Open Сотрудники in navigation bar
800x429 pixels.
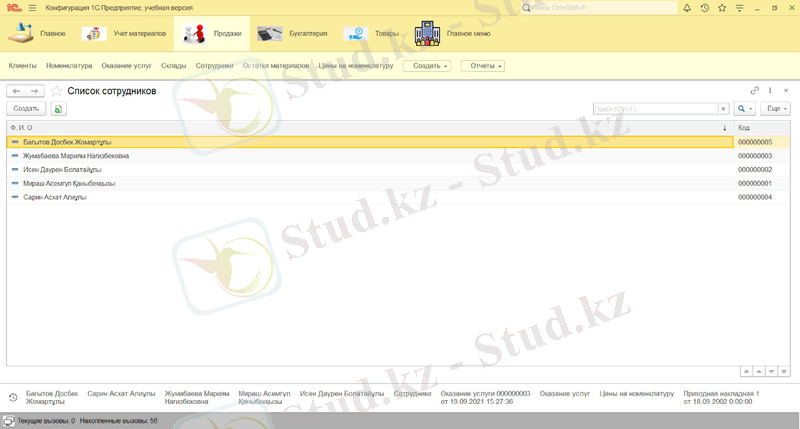[214, 66]
